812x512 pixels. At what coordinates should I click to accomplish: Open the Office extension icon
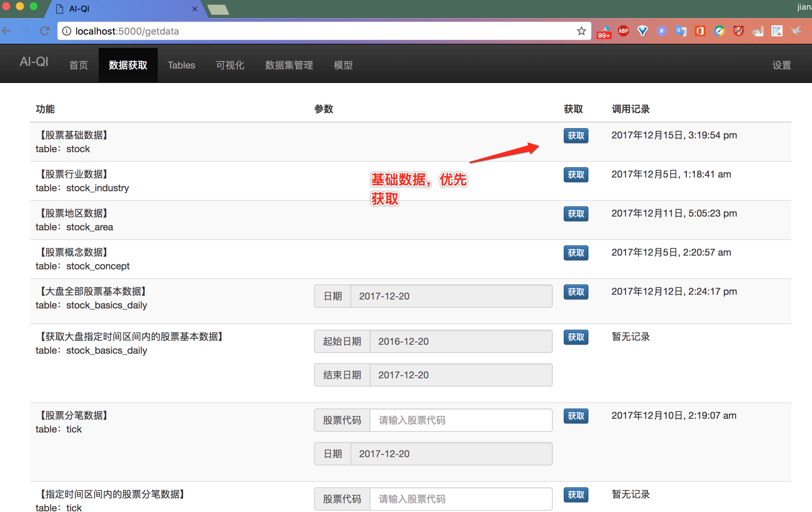[x=700, y=31]
